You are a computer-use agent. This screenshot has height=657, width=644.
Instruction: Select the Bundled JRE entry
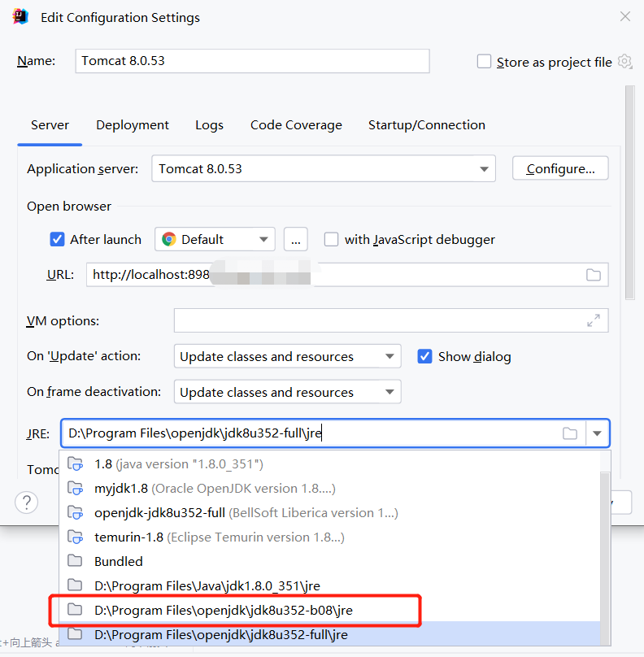329,562
